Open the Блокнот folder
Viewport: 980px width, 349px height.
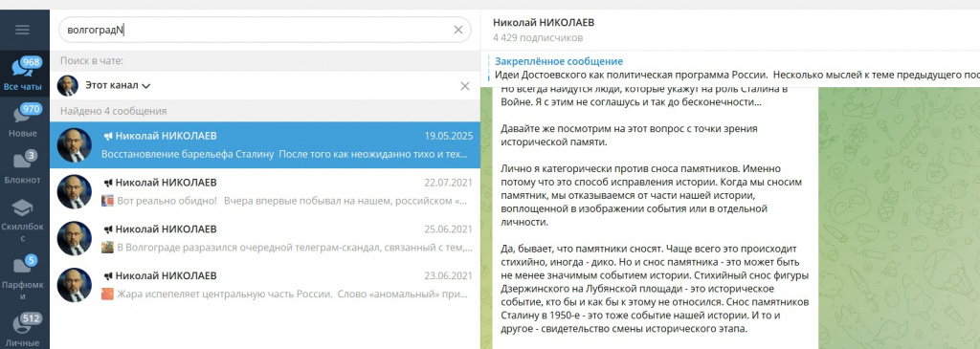[x=24, y=167]
